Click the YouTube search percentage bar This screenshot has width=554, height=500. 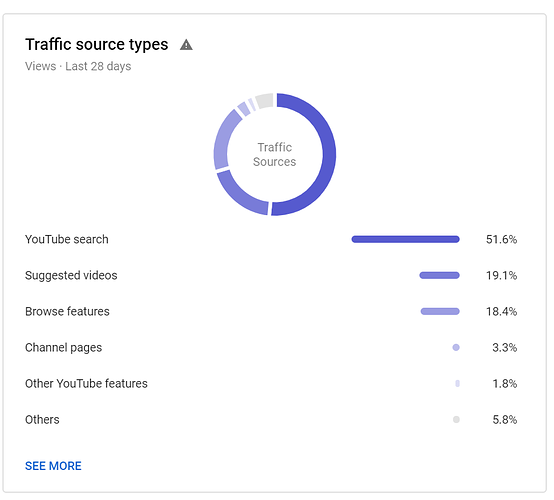click(405, 239)
